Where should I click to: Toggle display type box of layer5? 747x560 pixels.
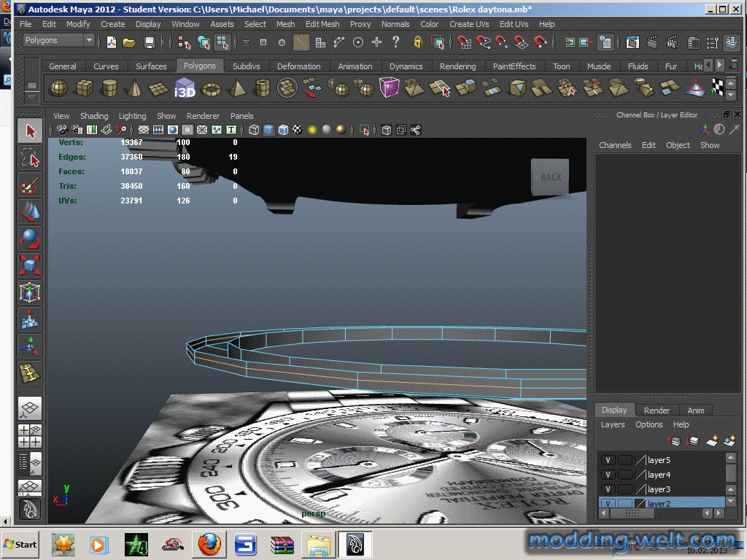(x=625, y=460)
